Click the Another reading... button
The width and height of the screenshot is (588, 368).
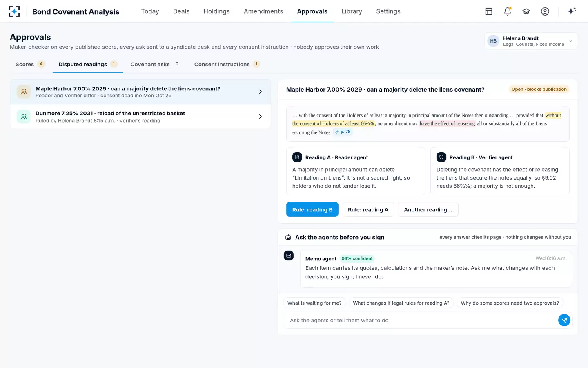click(x=428, y=209)
